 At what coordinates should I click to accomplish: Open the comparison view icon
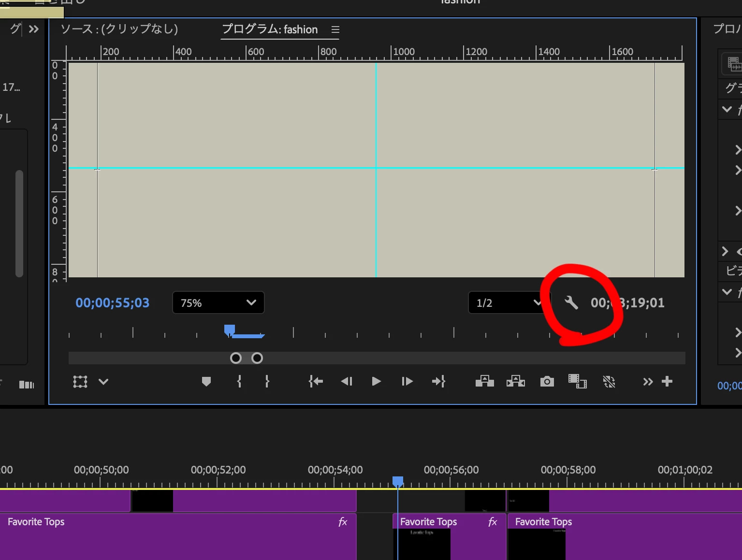coord(578,382)
